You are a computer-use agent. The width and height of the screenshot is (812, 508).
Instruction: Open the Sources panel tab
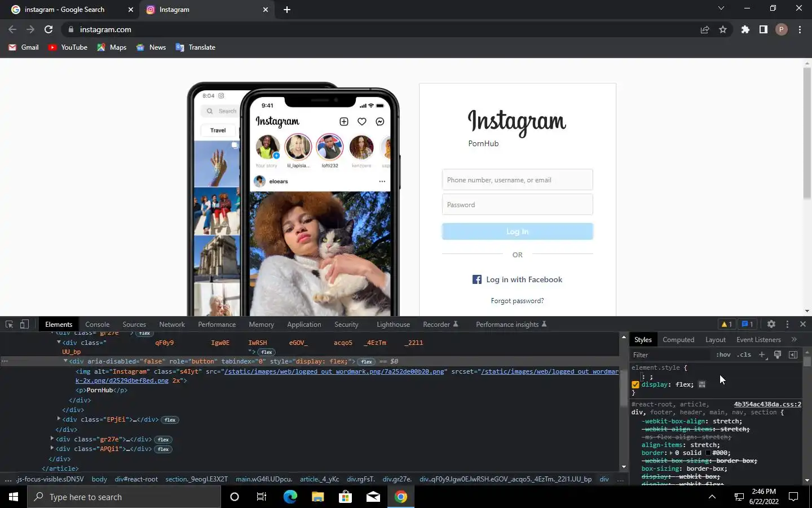134,324
